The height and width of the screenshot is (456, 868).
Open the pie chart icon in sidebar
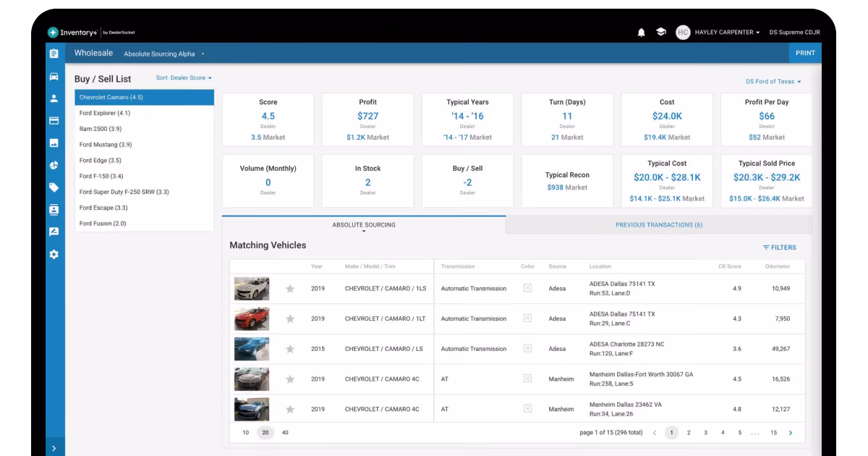[x=54, y=165]
